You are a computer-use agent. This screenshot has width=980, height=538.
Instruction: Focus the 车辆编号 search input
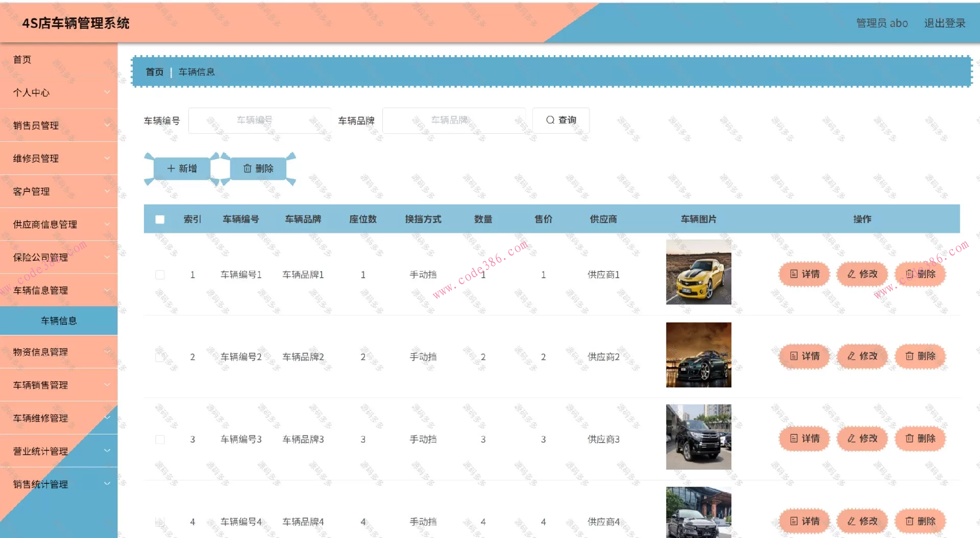click(x=260, y=120)
